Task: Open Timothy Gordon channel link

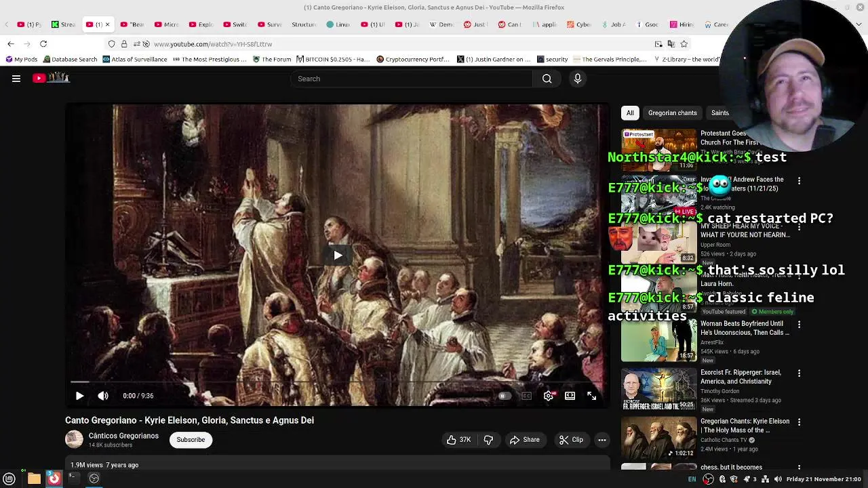Action: pos(719,391)
